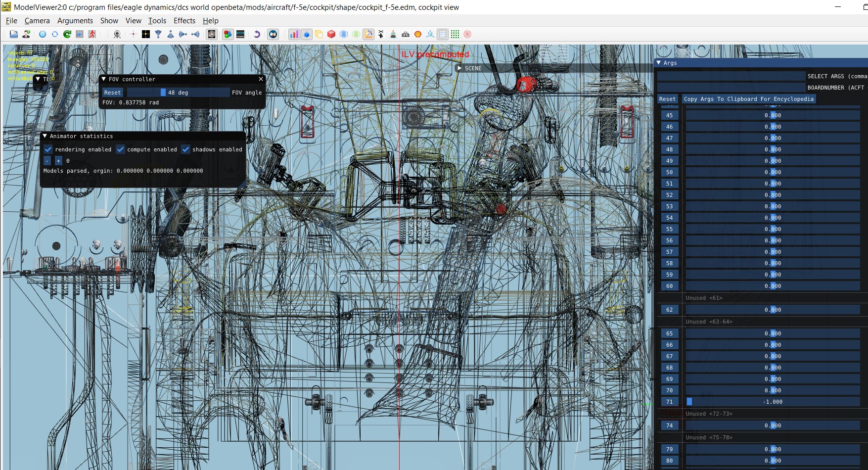Click the green reload arrow icon
The width and height of the screenshot is (868, 470).
(67, 34)
